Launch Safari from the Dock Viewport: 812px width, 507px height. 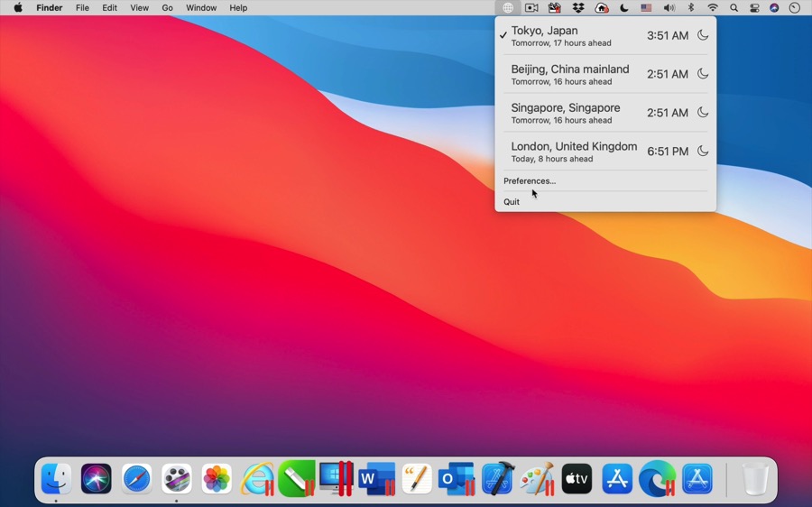[137, 479]
